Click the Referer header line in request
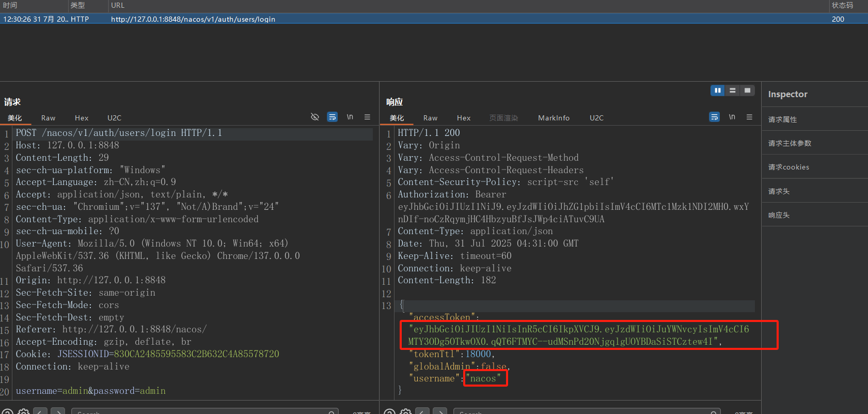 coord(111,329)
